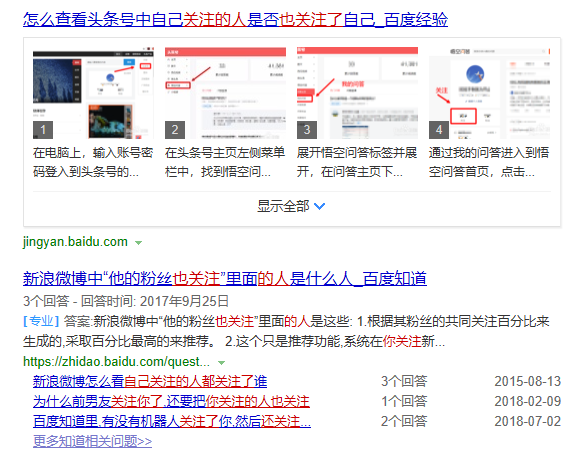Open dropdown arrow next to zhidao.baidu.com URL
Image resolution: width=579 pixels, height=453 pixels.
tap(222, 363)
